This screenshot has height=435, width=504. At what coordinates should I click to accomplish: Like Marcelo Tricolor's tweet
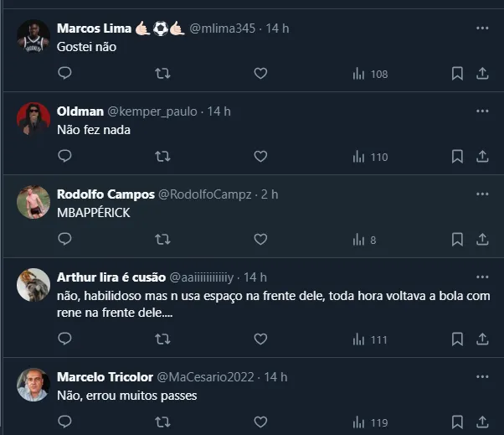tap(260, 422)
